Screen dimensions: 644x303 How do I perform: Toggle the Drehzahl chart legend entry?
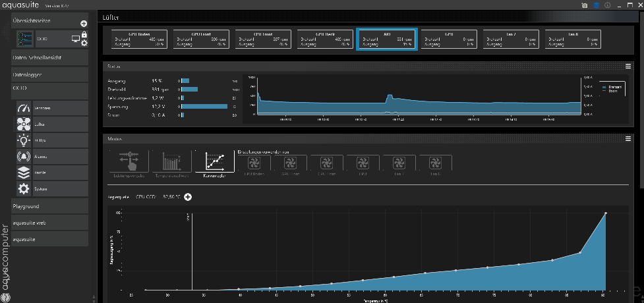tap(612, 87)
